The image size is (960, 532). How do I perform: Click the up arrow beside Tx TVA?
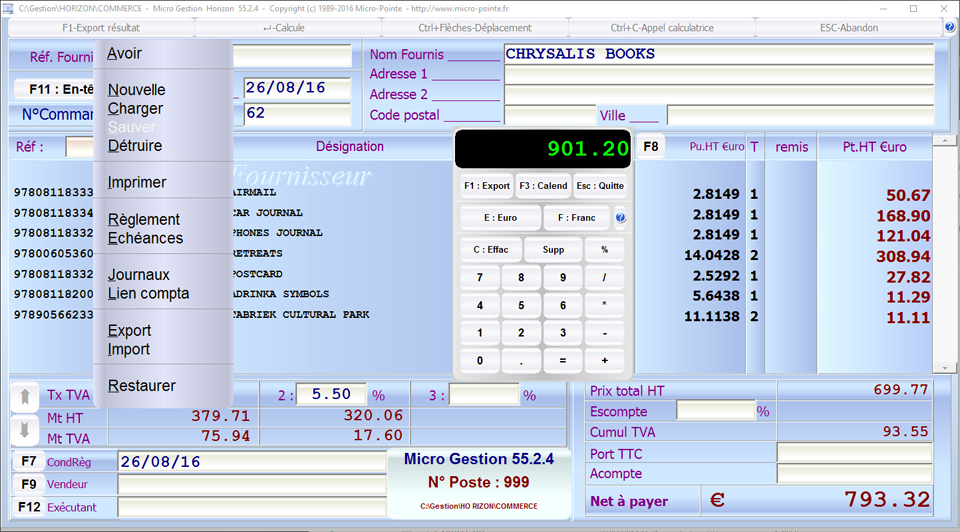(24, 397)
